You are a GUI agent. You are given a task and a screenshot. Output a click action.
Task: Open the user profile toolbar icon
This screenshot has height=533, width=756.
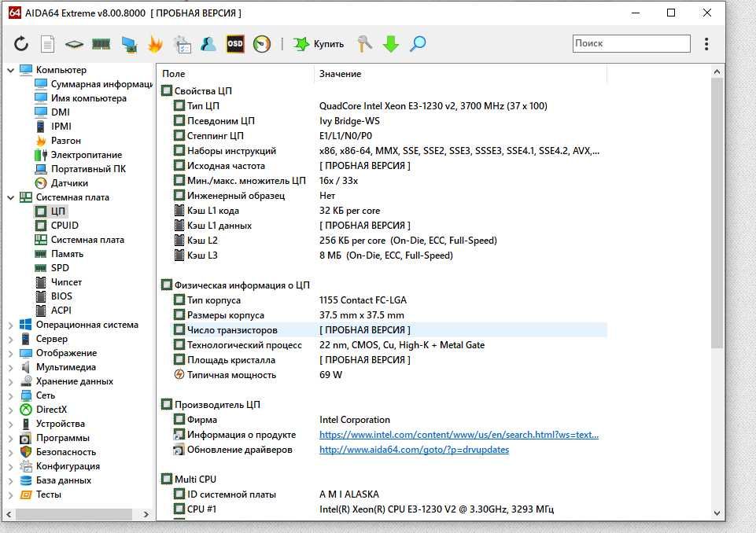pyautogui.click(x=208, y=44)
